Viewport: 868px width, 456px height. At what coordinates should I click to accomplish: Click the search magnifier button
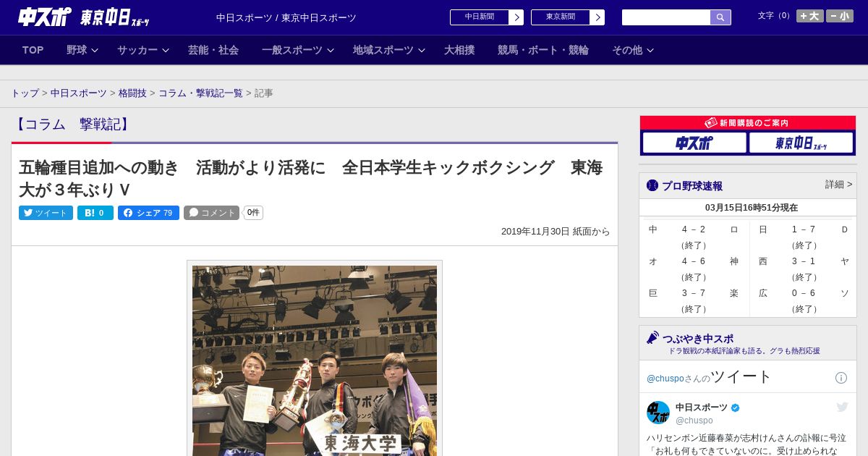coord(720,17)
